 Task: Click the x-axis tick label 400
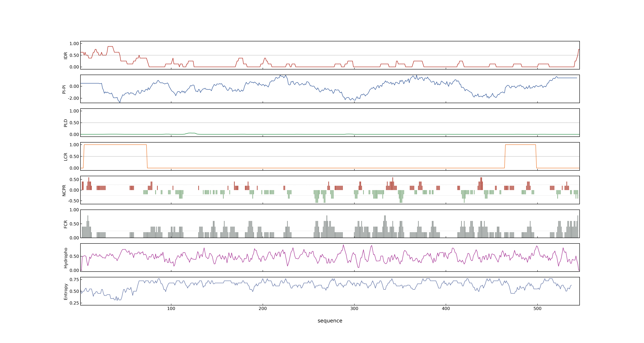pos(446,309)
